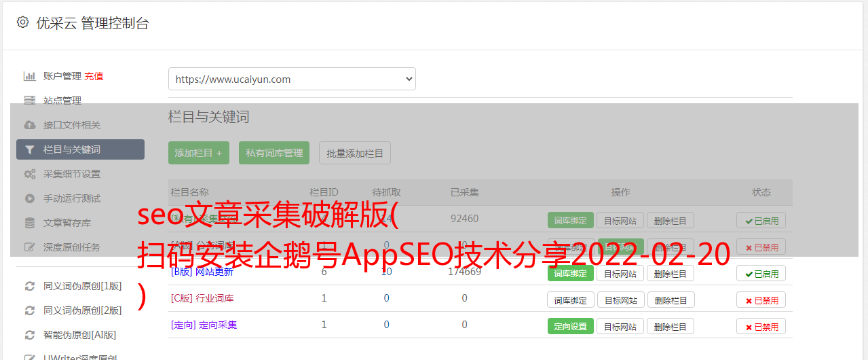This screenshot has width=868, height=360.
Task: Open 采集细节设置 in the sidebar
Action: click(x=72, y=174)
